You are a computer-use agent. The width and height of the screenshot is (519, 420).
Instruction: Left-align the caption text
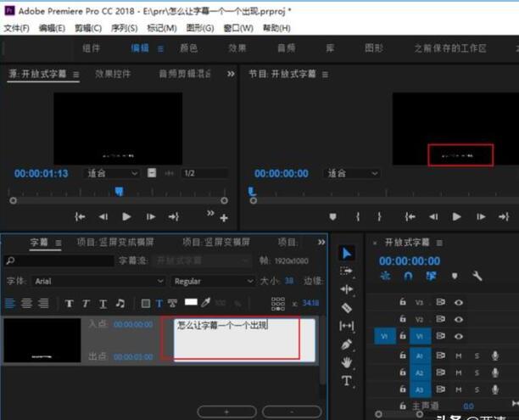pyautogui.click(x=10, y=303)
